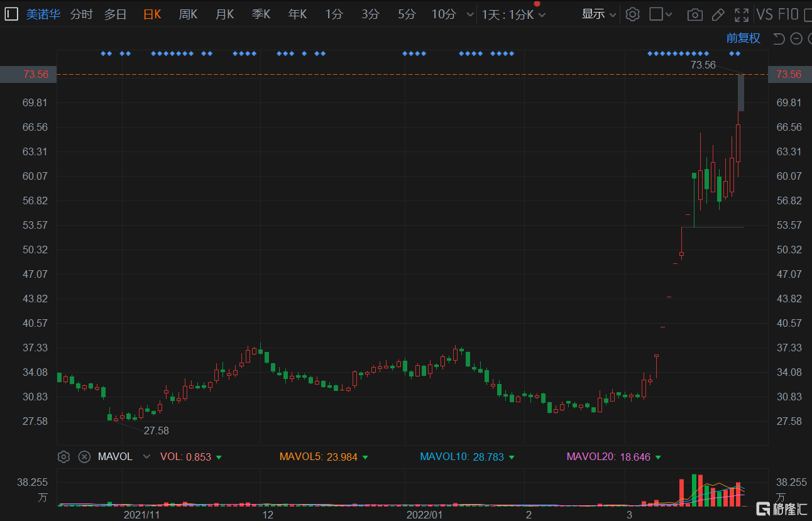Click the 73.56 high price annotation near the candle
Viewport: 812px width, 521px height.
pyautogui.click(x=703, y=65)
